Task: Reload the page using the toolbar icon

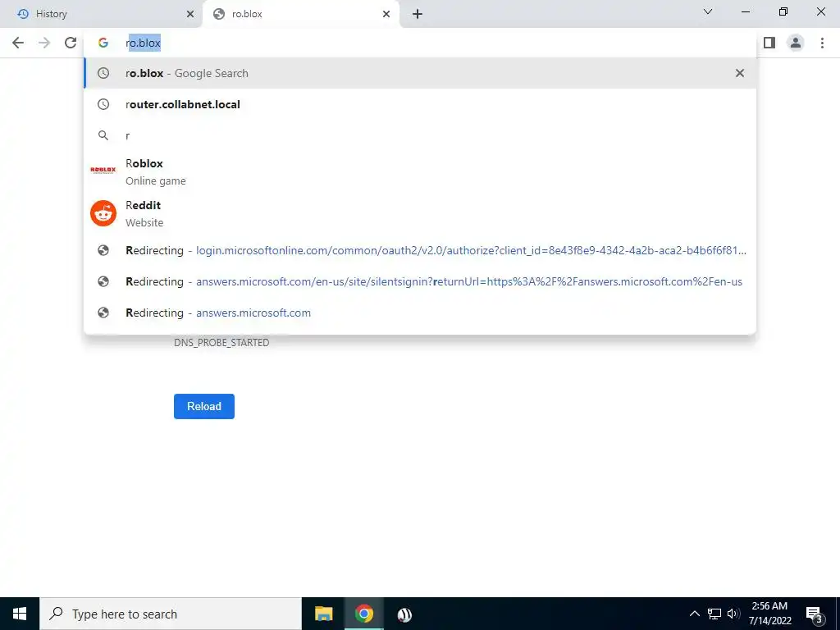Action: [71, 43]
